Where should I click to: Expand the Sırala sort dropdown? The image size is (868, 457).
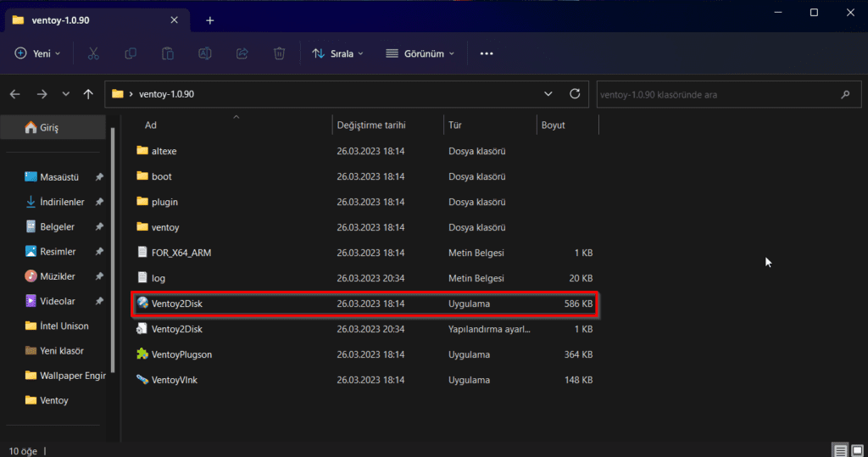pyautogui.click(x=337, y=53)
